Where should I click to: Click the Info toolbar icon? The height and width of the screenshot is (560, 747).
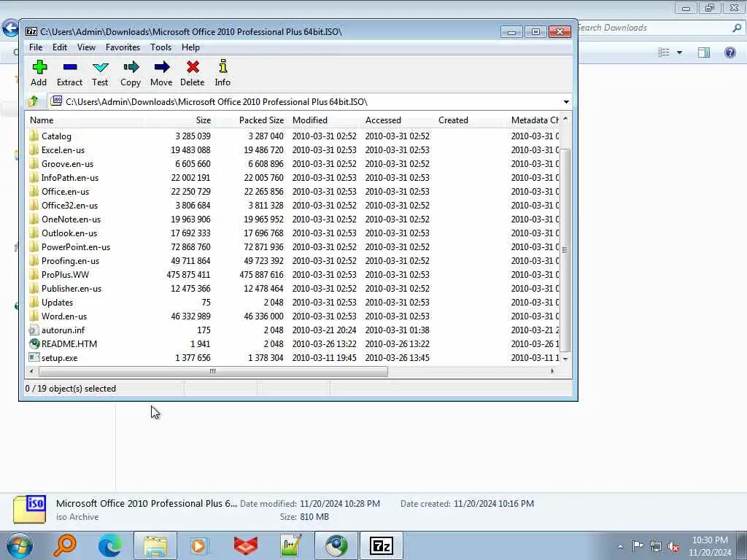coord(222,66)
